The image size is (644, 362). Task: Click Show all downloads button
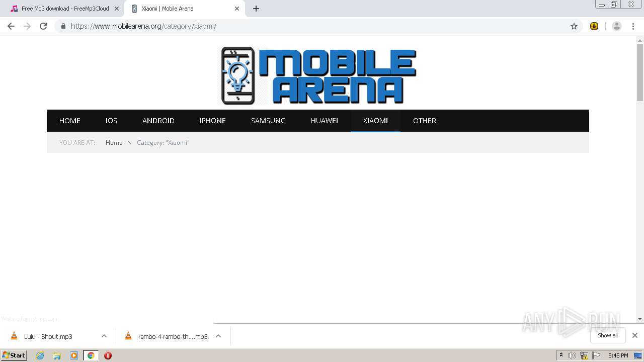pyautogui.click(x=608, y=335)
